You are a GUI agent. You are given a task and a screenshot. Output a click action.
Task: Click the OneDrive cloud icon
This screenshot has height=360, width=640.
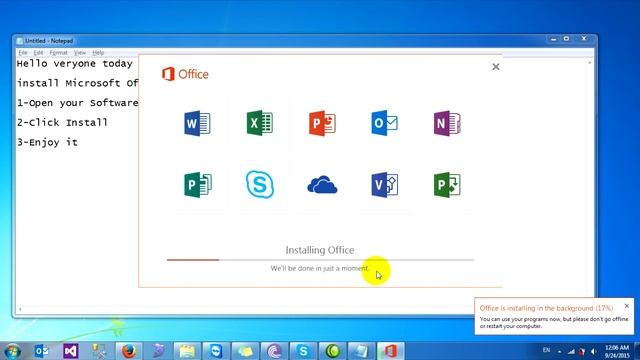322,184
